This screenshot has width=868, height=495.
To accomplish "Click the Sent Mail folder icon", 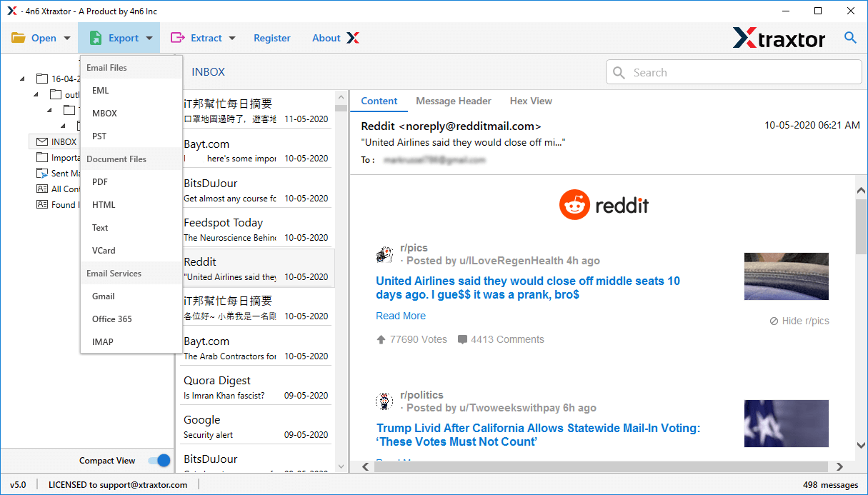I will click(x=42, y=174).
